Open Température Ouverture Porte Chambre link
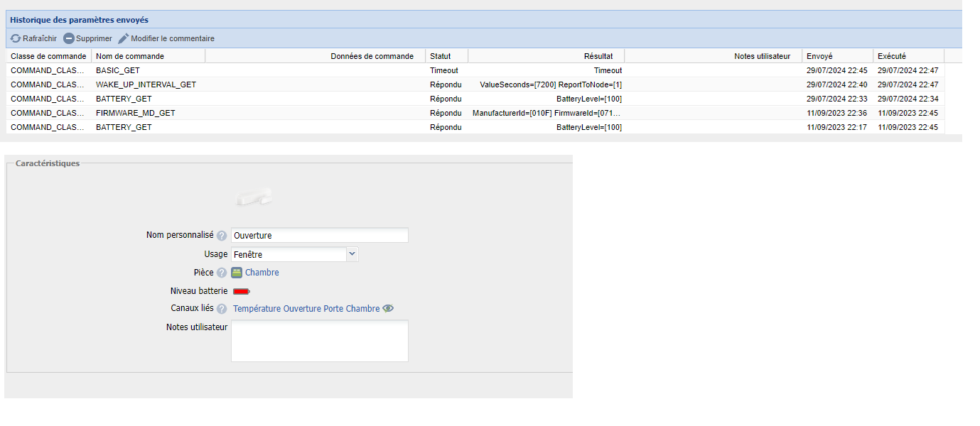 coord(306,309)
